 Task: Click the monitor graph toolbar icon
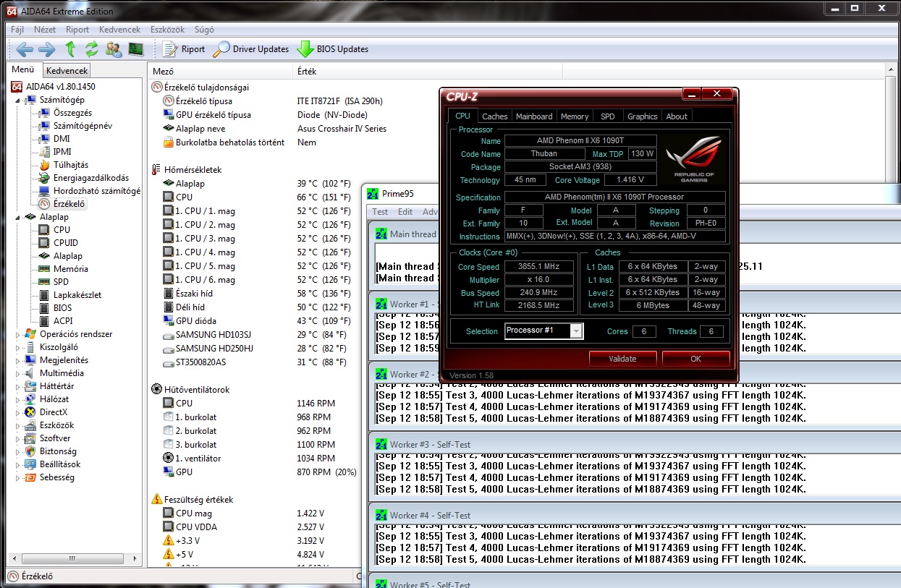click(135, 49)
